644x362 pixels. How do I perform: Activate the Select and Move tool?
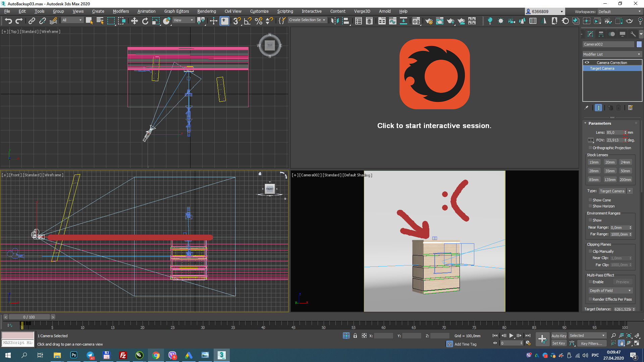pyautogui.click(x=135, y=21)
